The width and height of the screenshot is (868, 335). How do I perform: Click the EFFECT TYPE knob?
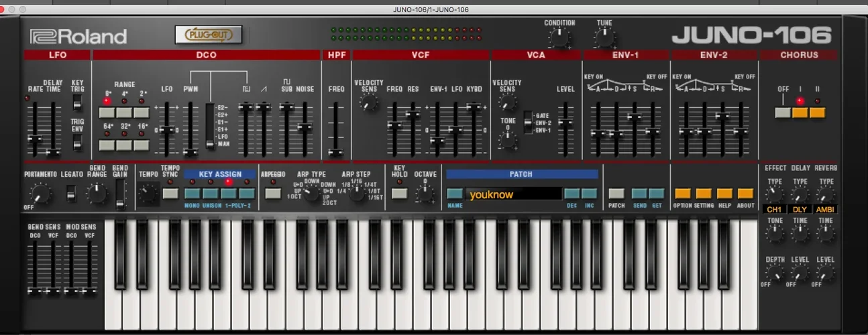point(774,194)
